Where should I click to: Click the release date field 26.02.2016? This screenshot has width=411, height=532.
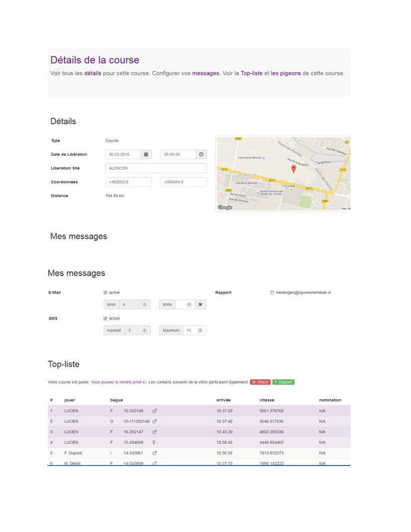pos(123,154)
